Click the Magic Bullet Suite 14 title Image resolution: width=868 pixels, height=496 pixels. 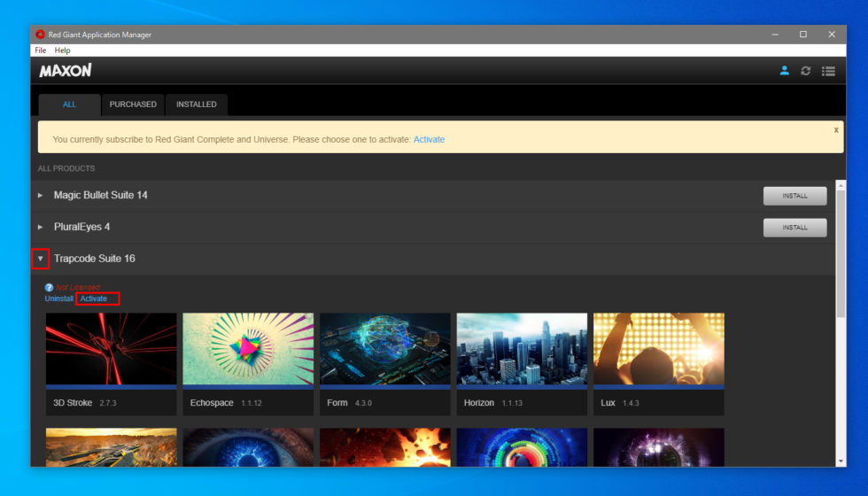[x=101, y=195]
